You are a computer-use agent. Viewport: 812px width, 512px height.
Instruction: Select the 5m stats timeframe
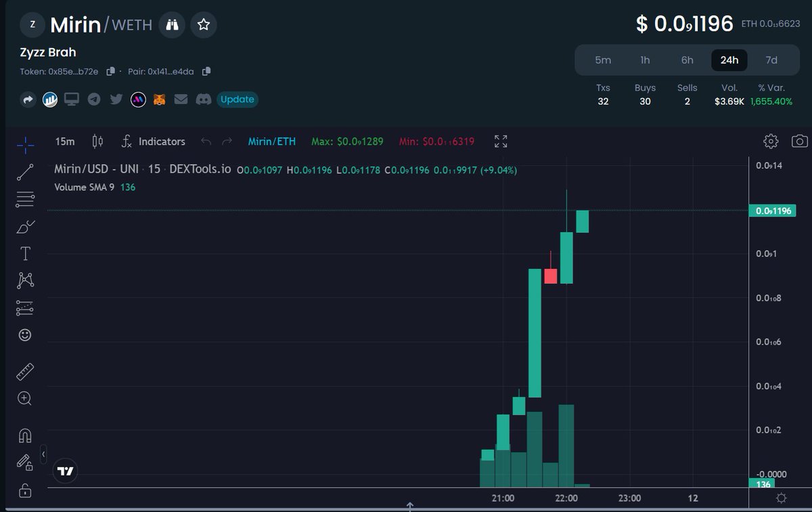603,60
